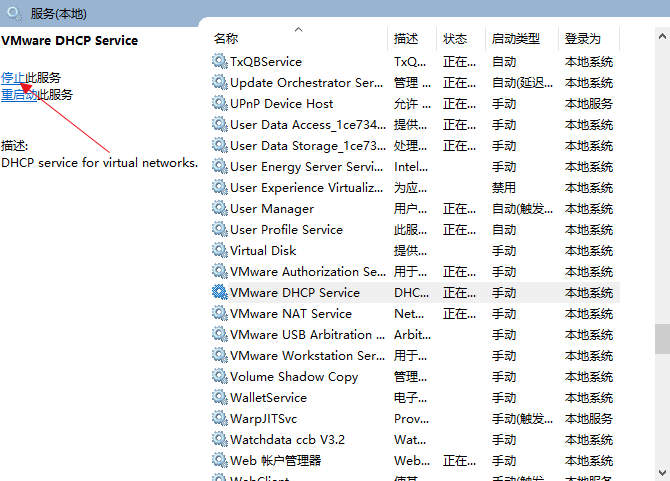This screenshot has height=481, width=670.
Task: Select the VMware USB Arbitration service name
Action: click(x=307, y=334)
